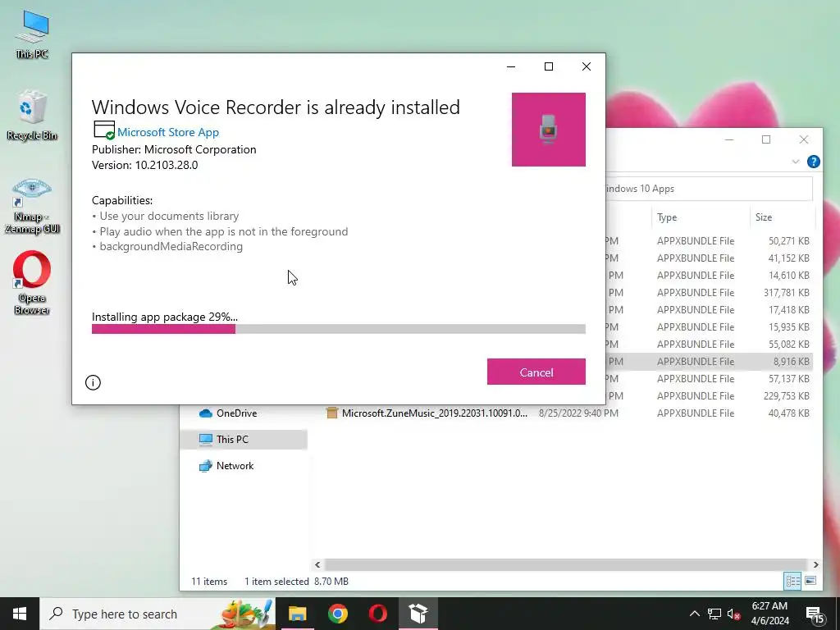This screenshot has height=630, width=840.
Task: Open the Microsoft Store App link
Action: 167,132
